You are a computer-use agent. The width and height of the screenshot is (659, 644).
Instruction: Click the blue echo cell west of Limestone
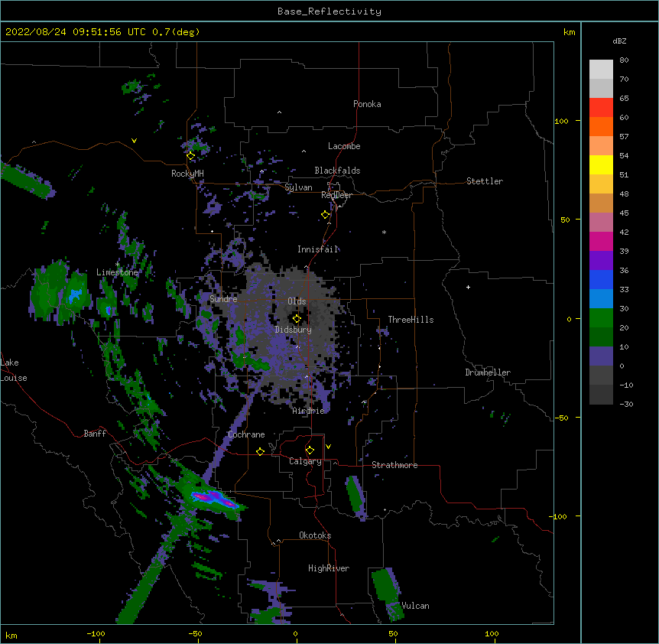[75, 294]
